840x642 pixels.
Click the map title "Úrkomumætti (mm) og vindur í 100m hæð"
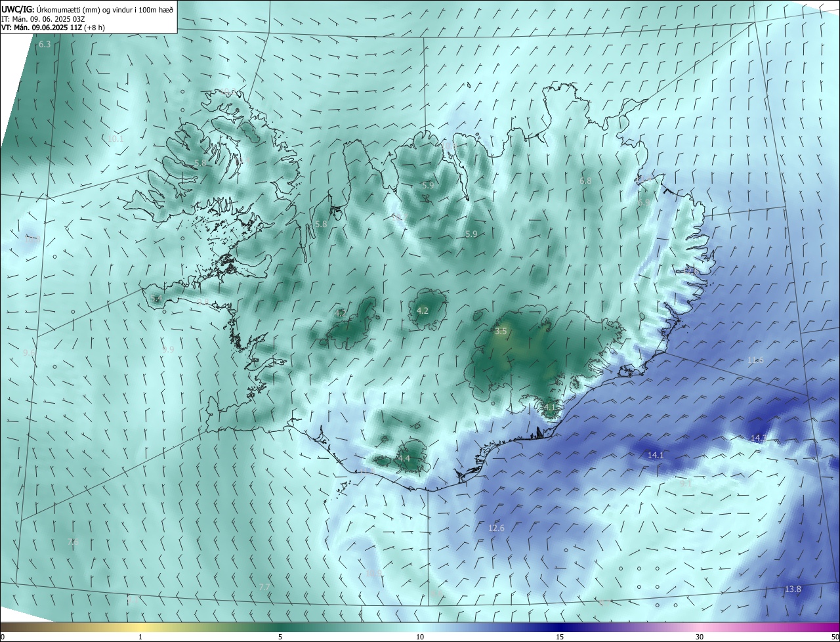(104, 10)
